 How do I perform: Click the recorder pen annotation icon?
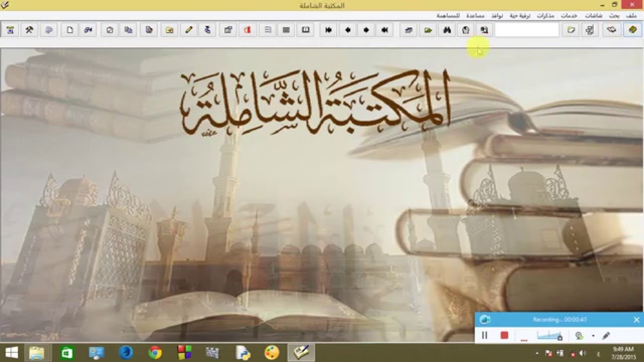click(606, 335)
